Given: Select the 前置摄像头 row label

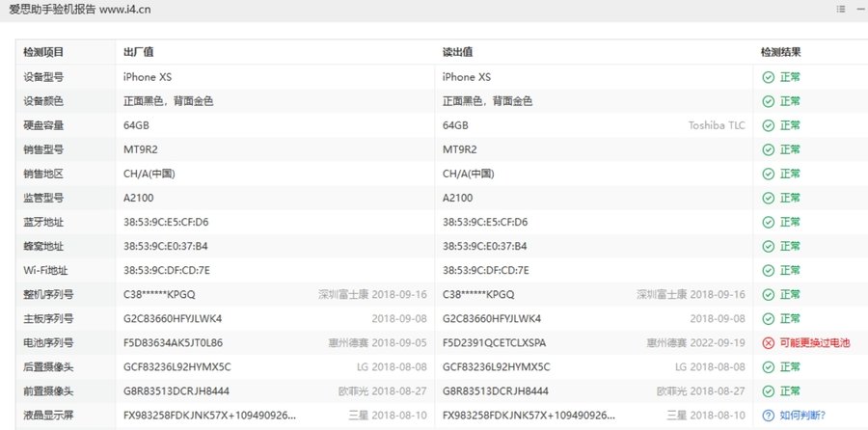Looking at the screenshot, I should pos(48,391).
